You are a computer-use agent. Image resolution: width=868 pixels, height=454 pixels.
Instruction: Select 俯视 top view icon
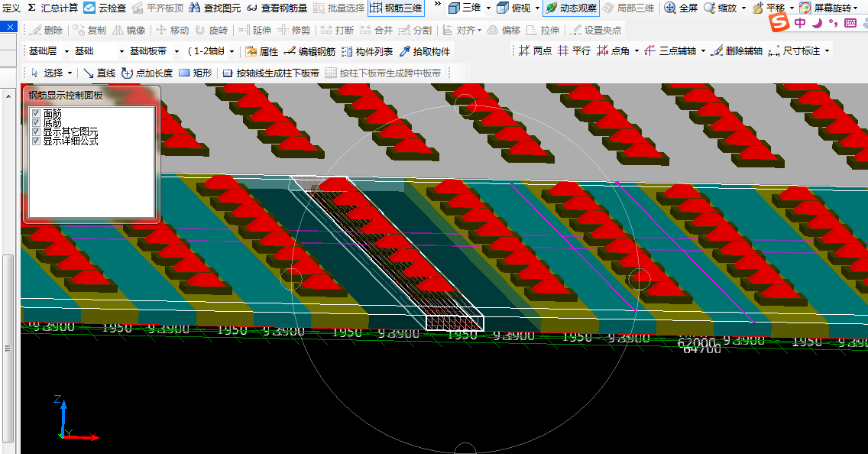click(503, 8)
